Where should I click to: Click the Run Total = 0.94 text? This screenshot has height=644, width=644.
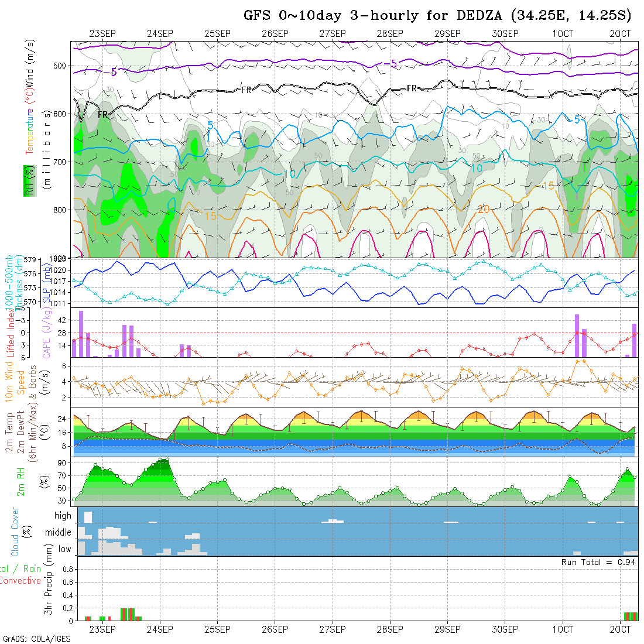point(598,562)
